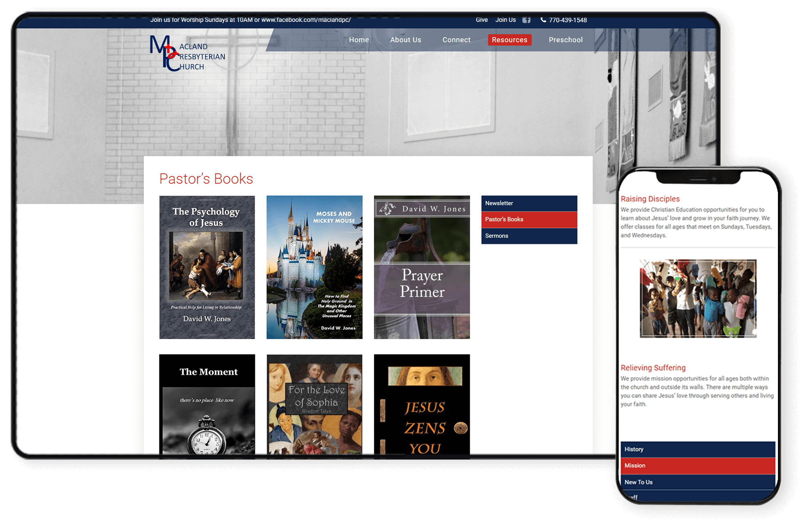Open the Home menu item

[359, 40]
